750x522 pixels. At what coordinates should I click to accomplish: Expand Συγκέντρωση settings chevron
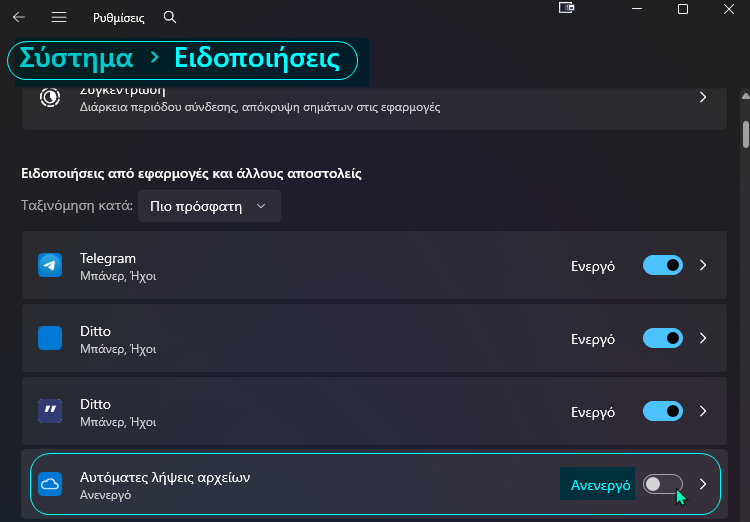(x=703, y=97)
